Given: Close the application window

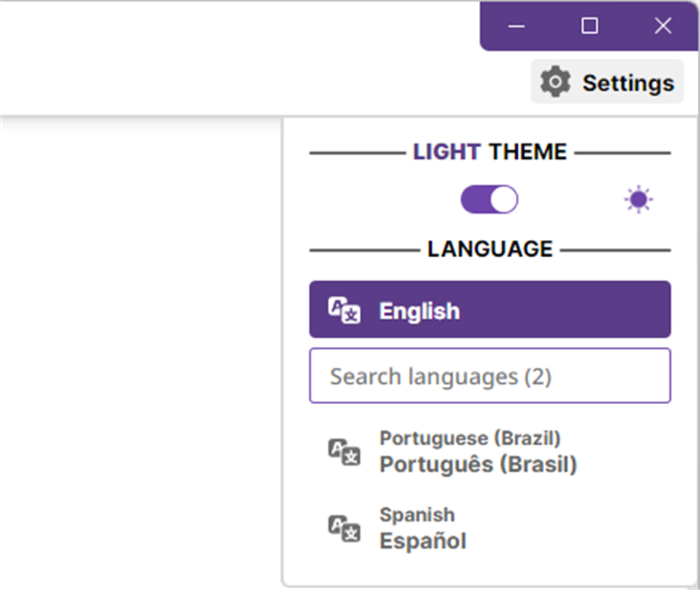Looking at the screenshot, I should (663, 26).
